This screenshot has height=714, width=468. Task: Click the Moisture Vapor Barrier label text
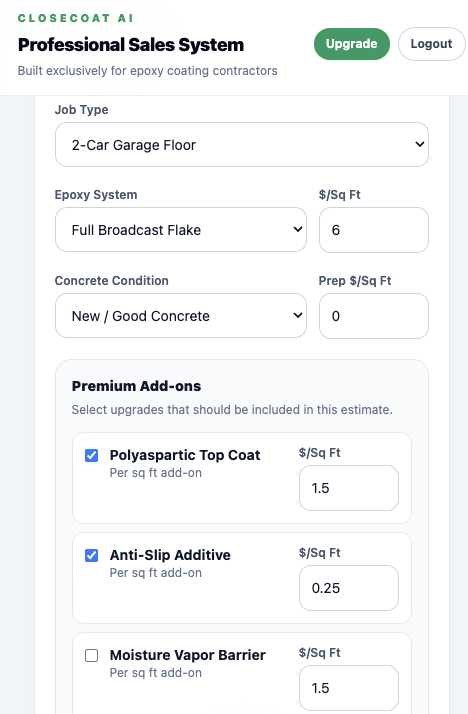click(x=188, y=655)
